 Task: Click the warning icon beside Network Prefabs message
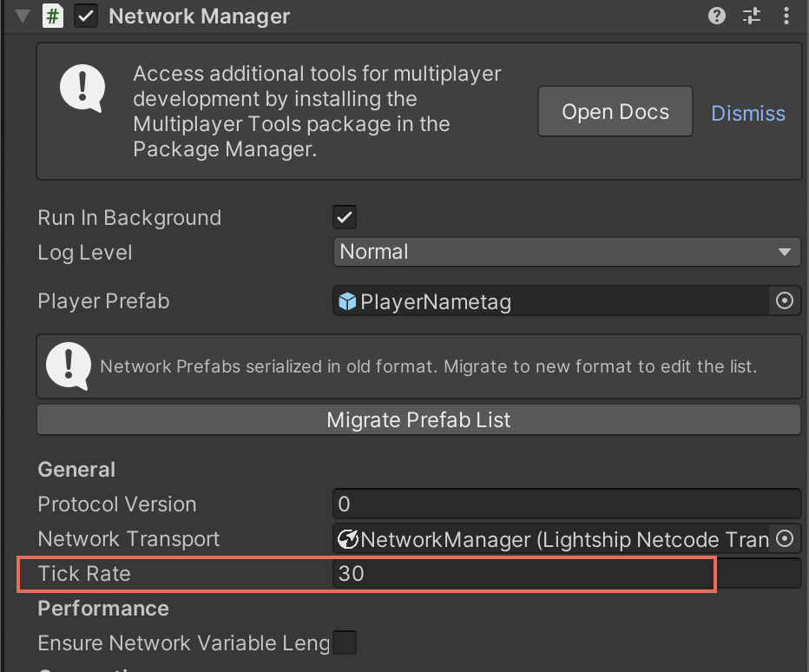(69, 366)
